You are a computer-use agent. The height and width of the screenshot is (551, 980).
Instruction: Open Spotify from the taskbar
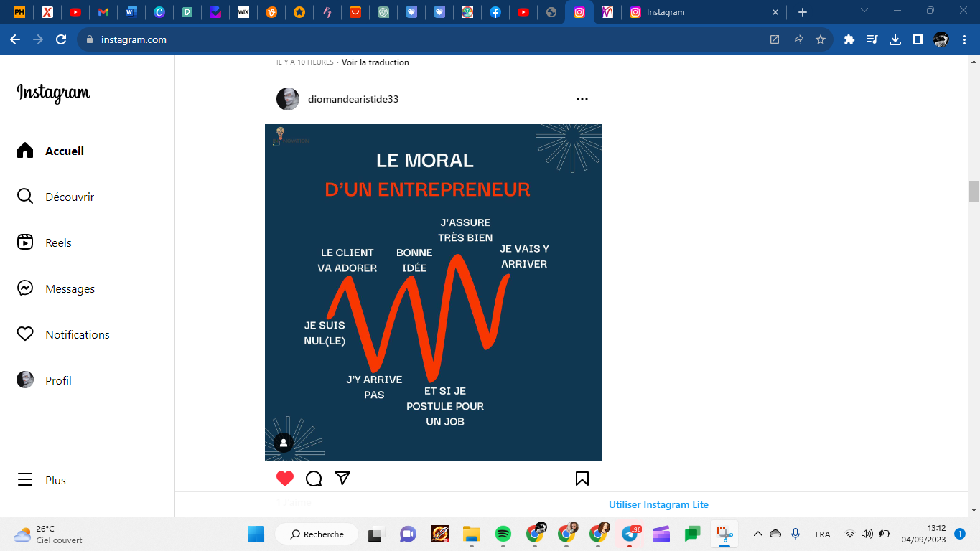[503, 534]
